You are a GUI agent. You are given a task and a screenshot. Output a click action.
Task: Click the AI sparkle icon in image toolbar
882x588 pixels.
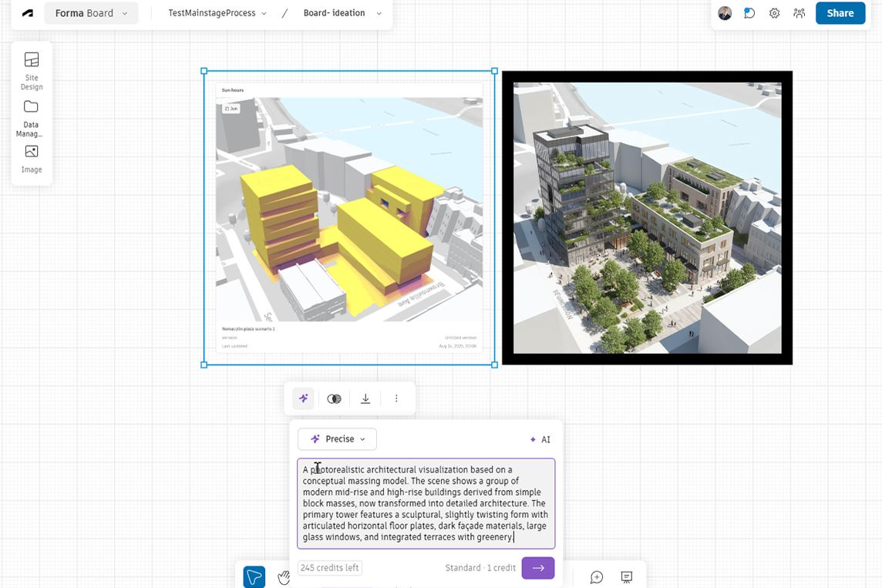(x=304, y=398)
